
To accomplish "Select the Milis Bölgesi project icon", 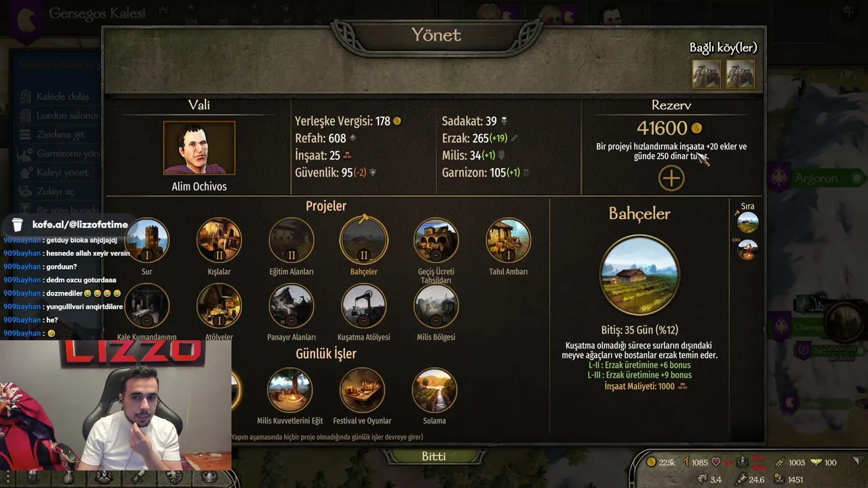I will tap(436, 306).
